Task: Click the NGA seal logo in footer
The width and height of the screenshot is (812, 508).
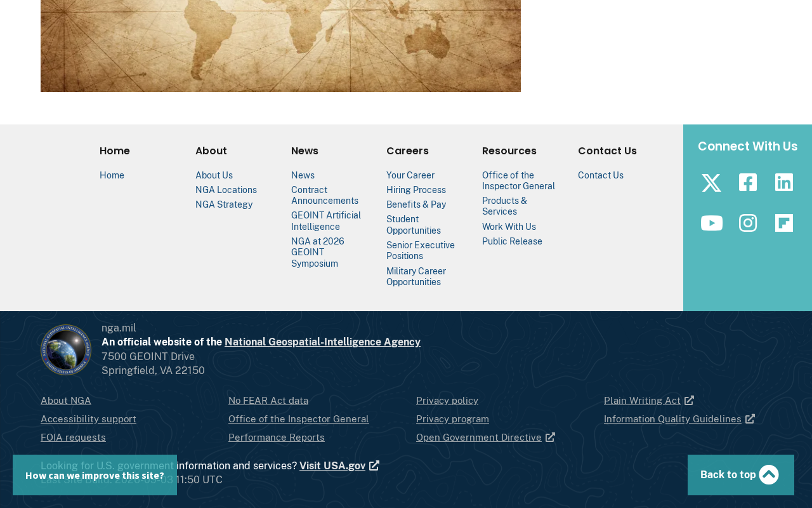Action: (x=66, y=350)
